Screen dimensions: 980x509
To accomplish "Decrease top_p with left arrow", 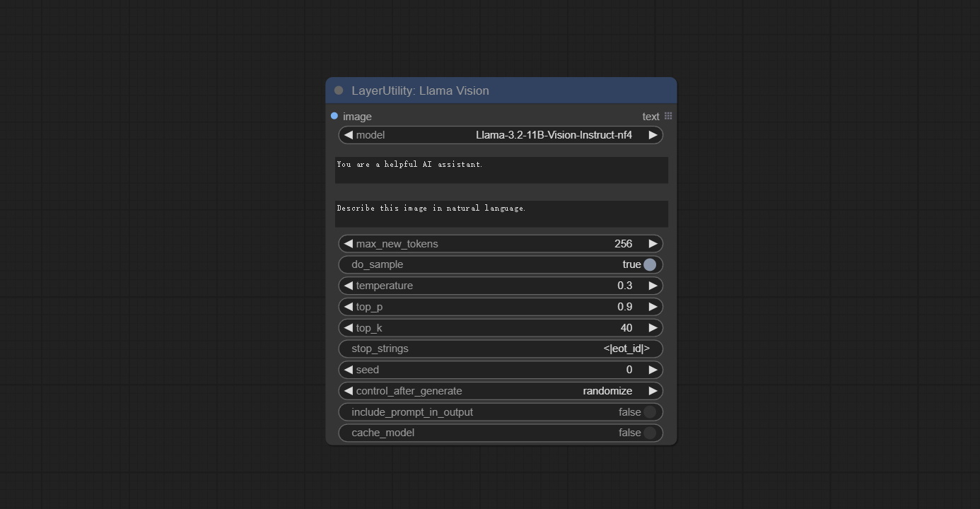I will click(348, 307).
